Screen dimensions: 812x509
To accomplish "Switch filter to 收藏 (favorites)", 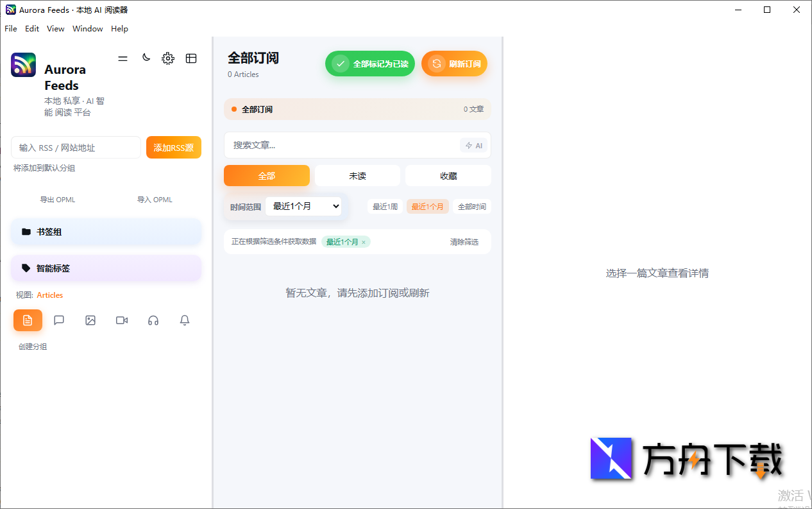I will tap(448, 175).
